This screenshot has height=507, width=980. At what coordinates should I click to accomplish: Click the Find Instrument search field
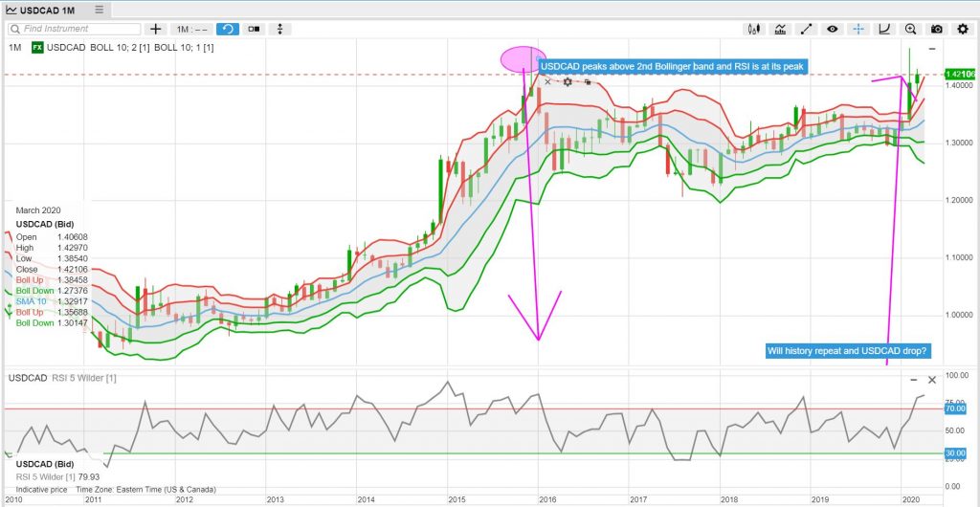point(74,30)
